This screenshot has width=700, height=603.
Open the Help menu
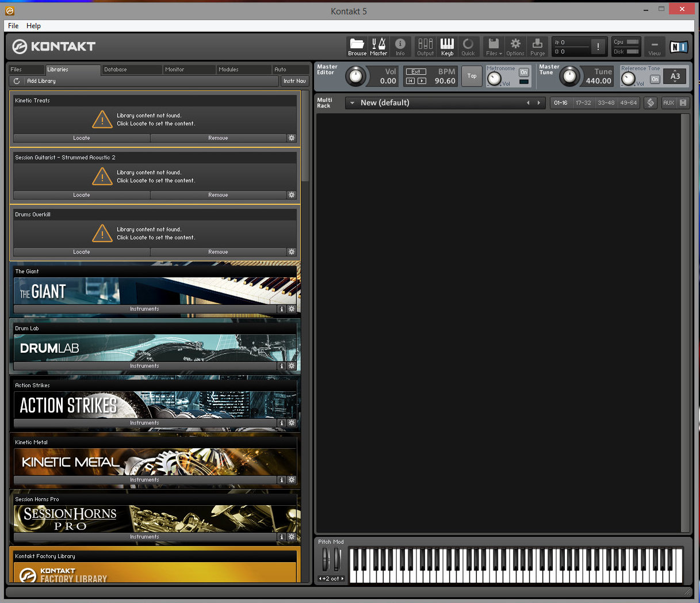tap(33, 26)
